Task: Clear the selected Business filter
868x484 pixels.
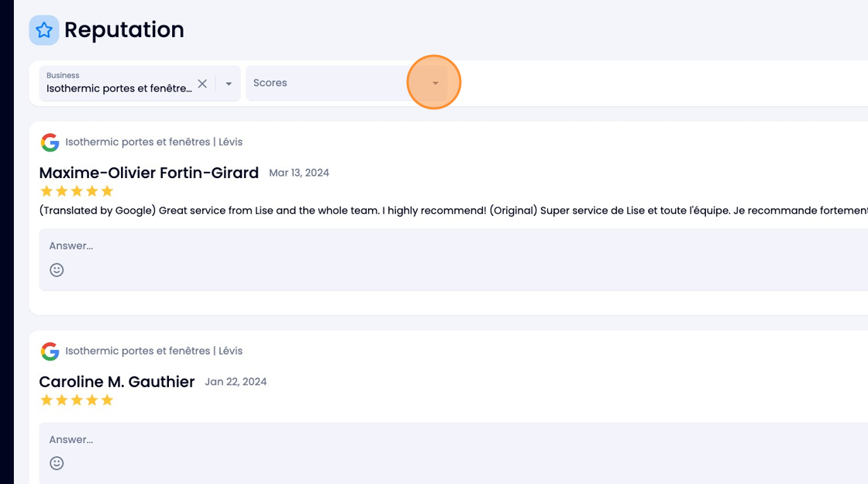Action: click(202, 84)
